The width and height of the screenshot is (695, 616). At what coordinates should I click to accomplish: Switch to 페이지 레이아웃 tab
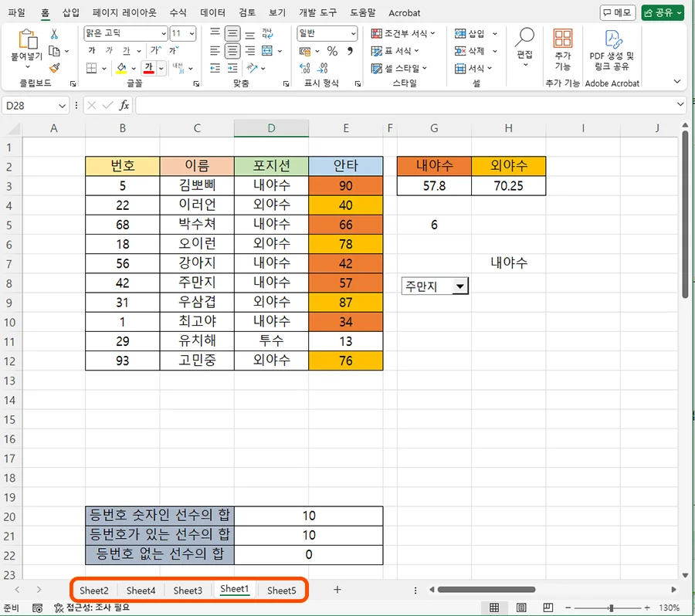tap(124, 13)
